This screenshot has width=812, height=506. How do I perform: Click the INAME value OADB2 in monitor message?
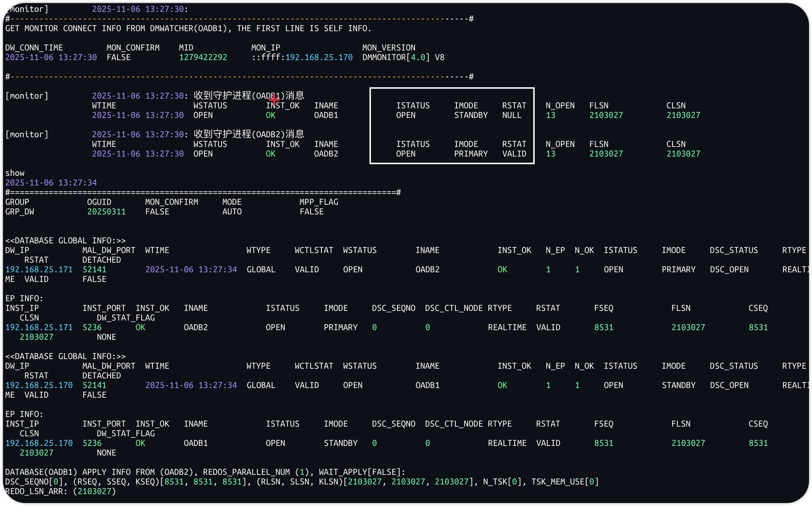326,154
